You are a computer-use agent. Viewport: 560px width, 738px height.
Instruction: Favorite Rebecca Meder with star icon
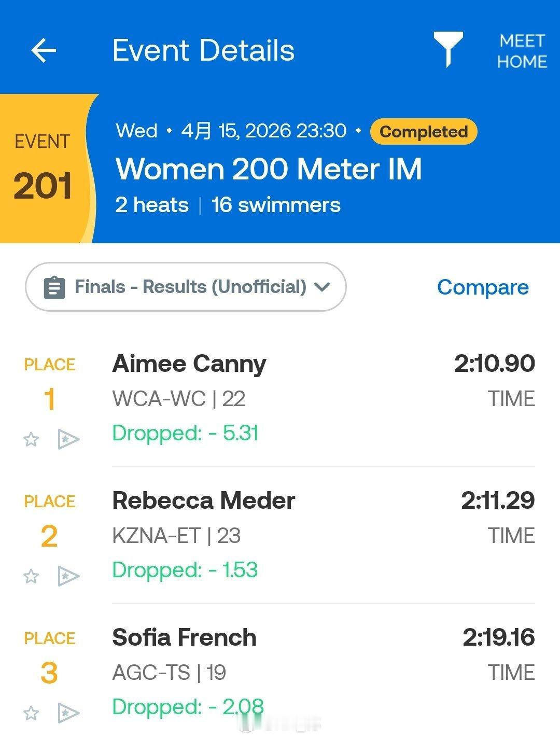31,576
